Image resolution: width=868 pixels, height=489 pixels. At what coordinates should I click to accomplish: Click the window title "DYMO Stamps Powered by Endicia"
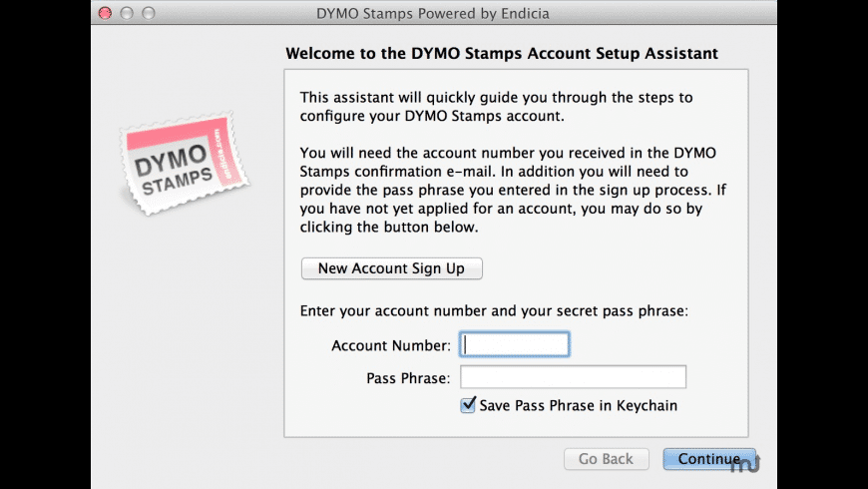point(433,13)
